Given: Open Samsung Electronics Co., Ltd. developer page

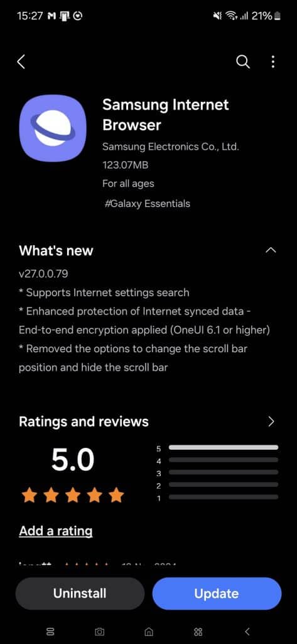Looking at the screenshot, I should [x=170, y=147].
